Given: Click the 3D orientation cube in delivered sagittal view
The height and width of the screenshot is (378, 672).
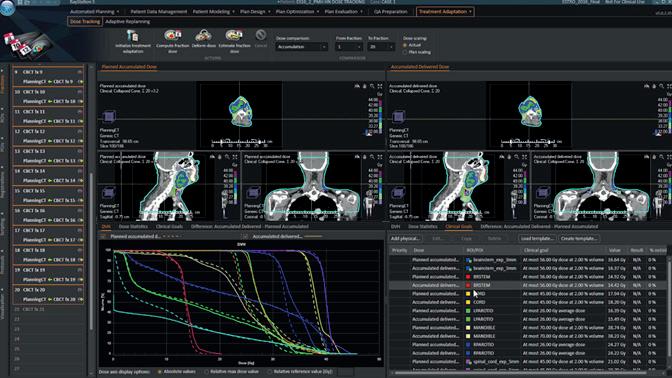Looking at the screenshot, I should point(398,193).
